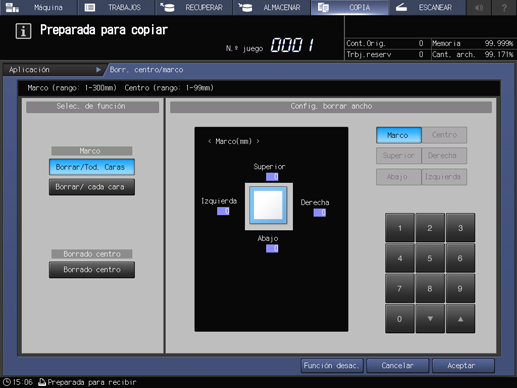
Task: Open the Máquina tab
Action: pyautogui.click(x=38, y=7)
